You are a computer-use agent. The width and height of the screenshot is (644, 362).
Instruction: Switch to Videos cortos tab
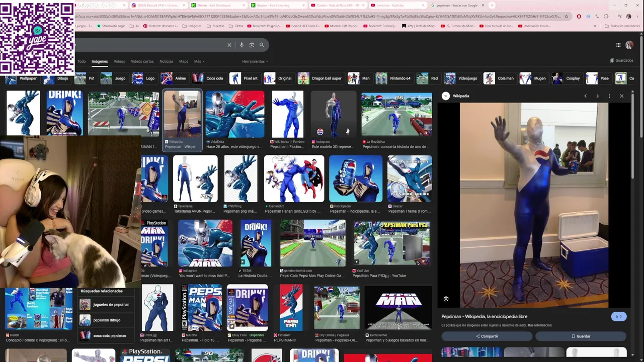tap(142, 61)
